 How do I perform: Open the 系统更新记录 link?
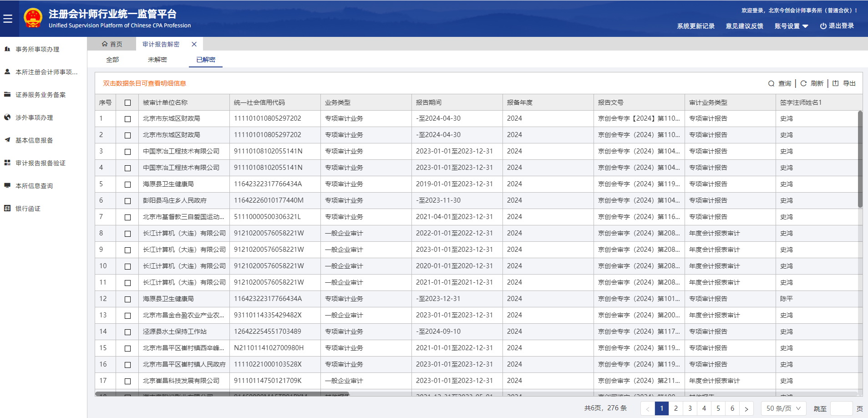point(695,26)
